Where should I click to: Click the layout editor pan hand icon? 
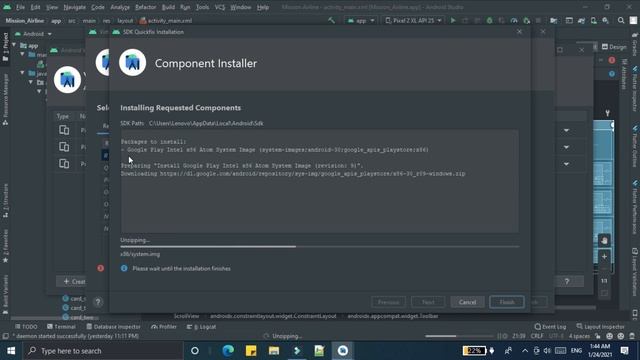coord(604,240)
